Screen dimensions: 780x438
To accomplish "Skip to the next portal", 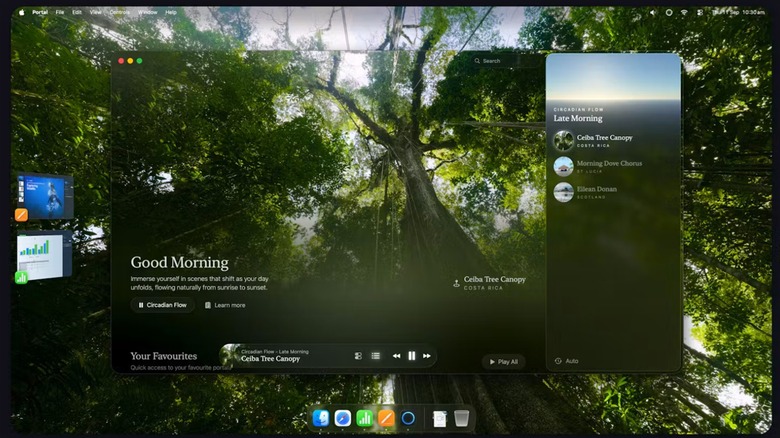I will point(427,356).
